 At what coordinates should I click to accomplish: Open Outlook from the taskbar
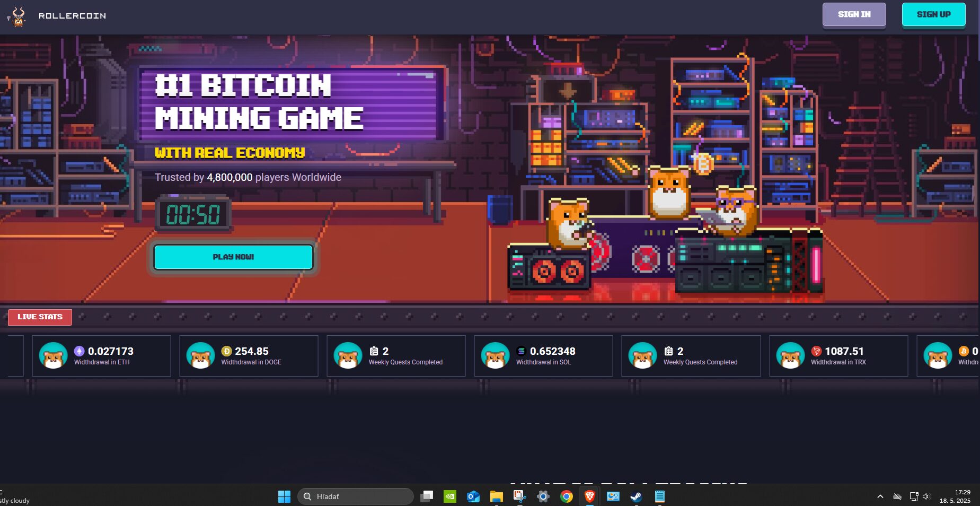473,496
